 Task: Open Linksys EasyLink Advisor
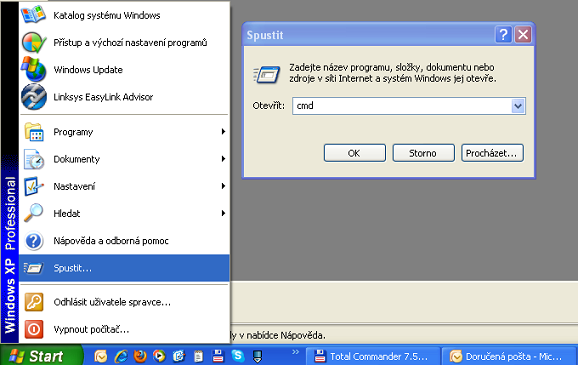point(124,97)
